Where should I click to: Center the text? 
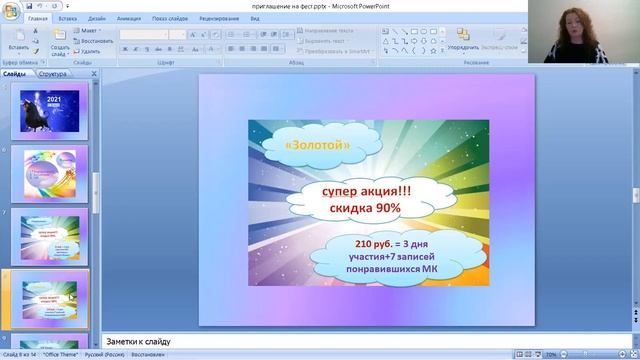pyautogui.click(x=242, y=49)
